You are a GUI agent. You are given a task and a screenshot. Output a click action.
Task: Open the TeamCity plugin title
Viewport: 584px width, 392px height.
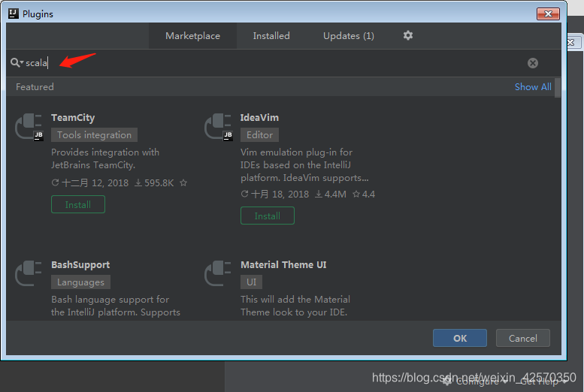point(73,118)
